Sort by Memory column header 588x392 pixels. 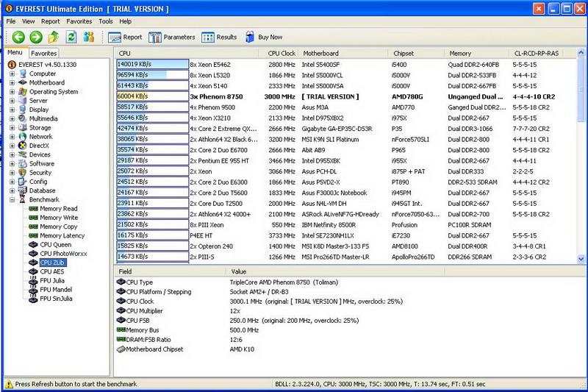pos(476,53)
